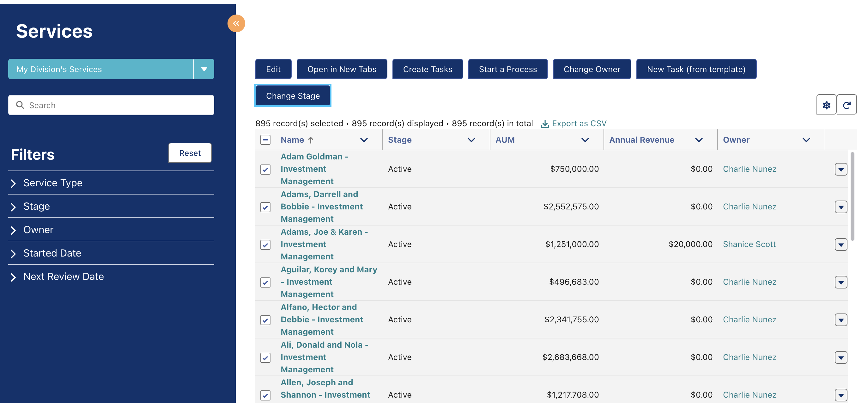Click the Change Owner button
Screen dimensions: 868x403
592,69
